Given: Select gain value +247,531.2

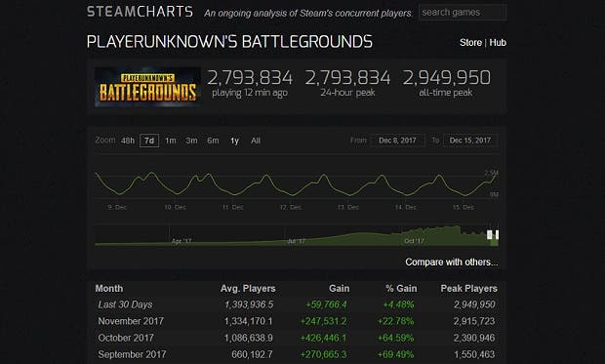Looking at the screenshot, I should [x=323, y=321].
